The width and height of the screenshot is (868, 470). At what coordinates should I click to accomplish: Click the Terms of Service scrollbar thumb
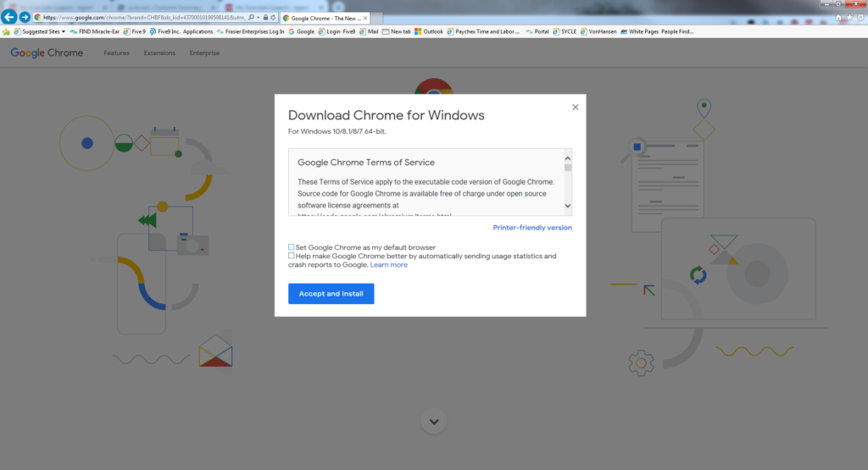(x=567, y=168)
